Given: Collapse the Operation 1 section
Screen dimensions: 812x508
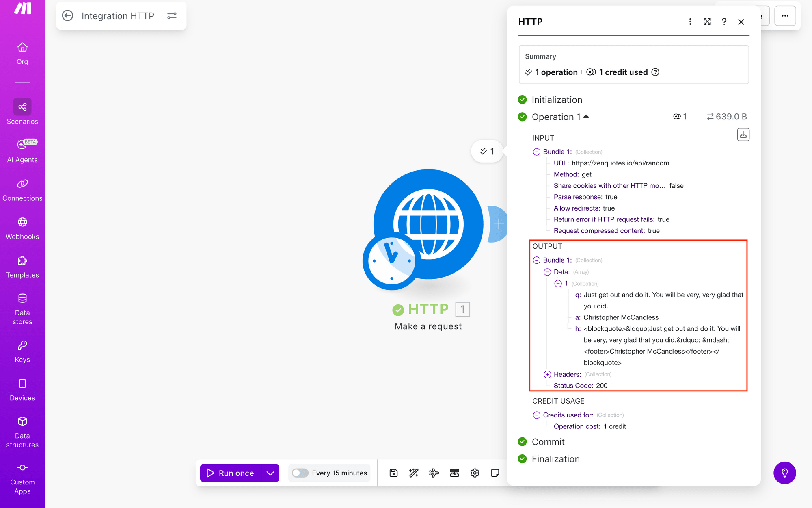Looking at the screenshot, I should [x=586, y=117].
